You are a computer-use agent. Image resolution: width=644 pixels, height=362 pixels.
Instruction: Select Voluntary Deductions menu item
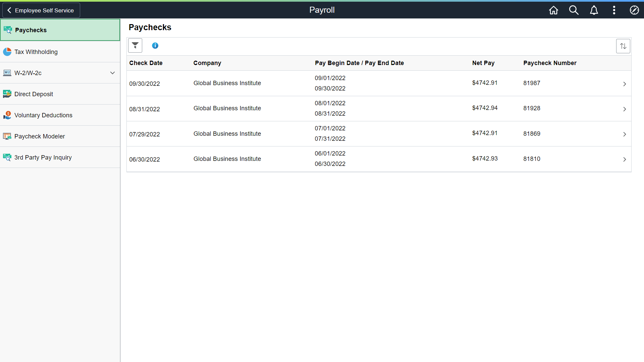pyautogui.click(x=43, y=115)
